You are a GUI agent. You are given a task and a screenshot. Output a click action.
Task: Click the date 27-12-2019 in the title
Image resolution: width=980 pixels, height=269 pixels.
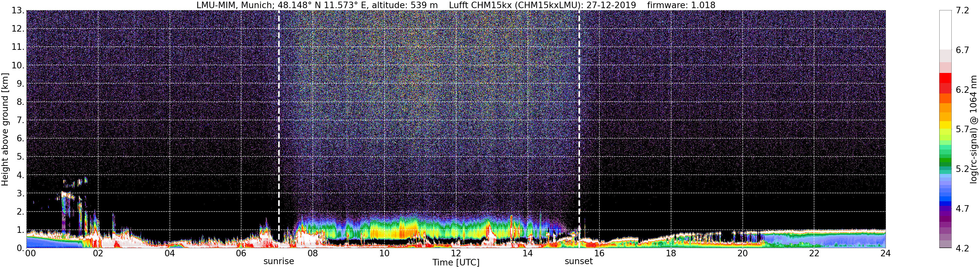[611, 5]
